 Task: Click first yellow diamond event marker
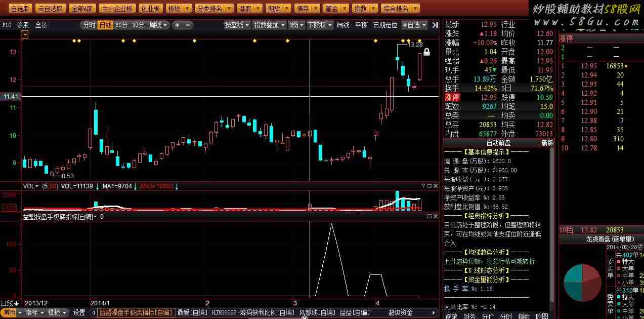pos(74,41)
